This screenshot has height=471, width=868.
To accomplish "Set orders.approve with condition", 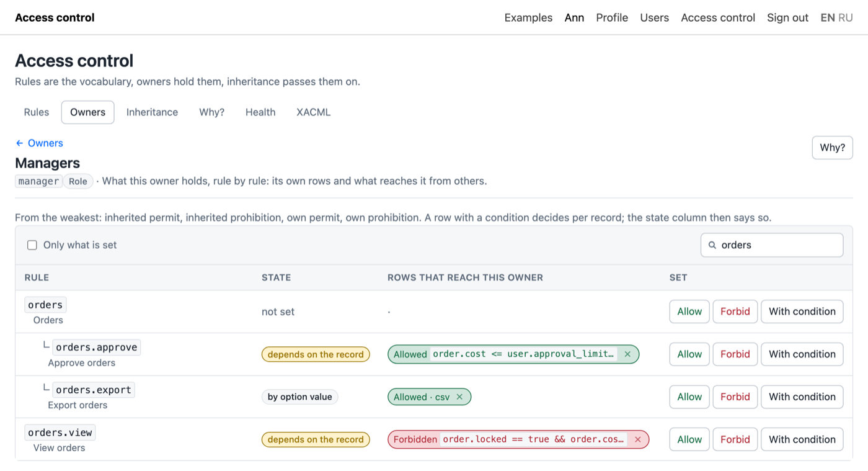I will pos(802,354).
